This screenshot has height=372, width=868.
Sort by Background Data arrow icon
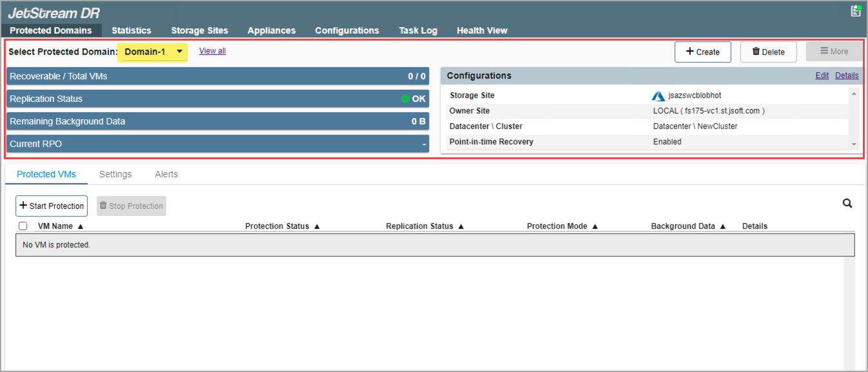pyautogui.click(x=723, y=227)
